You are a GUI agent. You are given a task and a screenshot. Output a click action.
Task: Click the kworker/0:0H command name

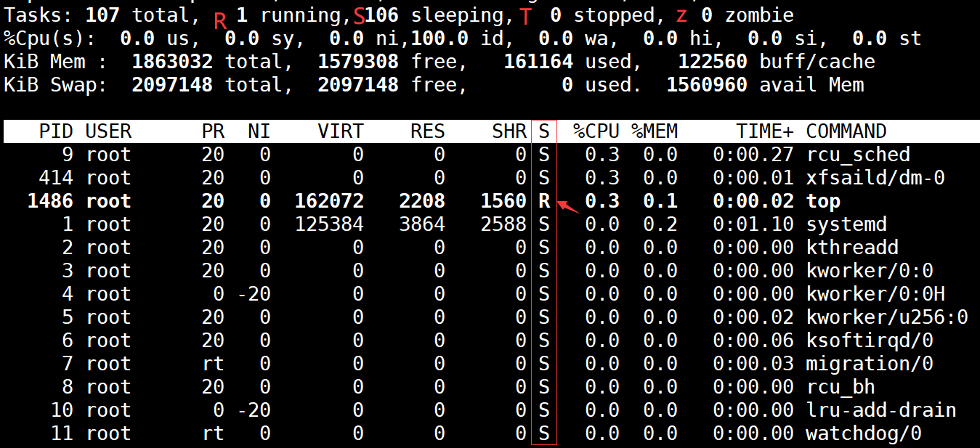click(875, 294)
